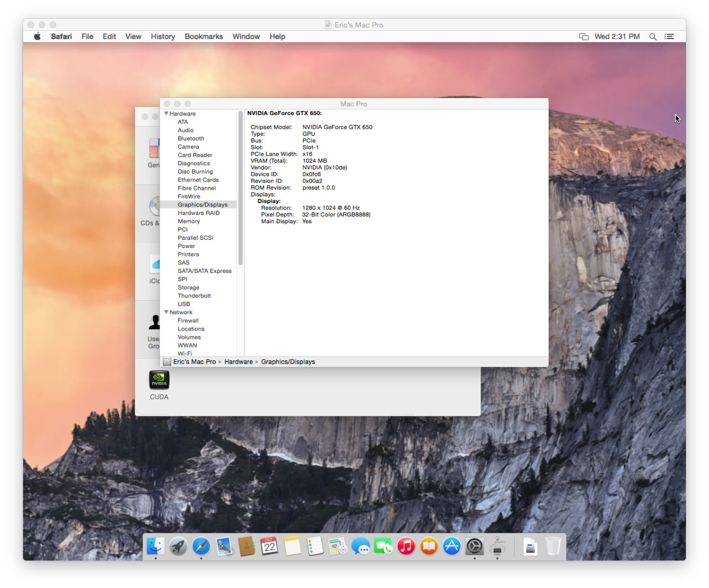The height and width of the screenshot is (588, 709).
Task: Open the Trash in the Dock
Action: pyautogui.click(x=553, y=546)
